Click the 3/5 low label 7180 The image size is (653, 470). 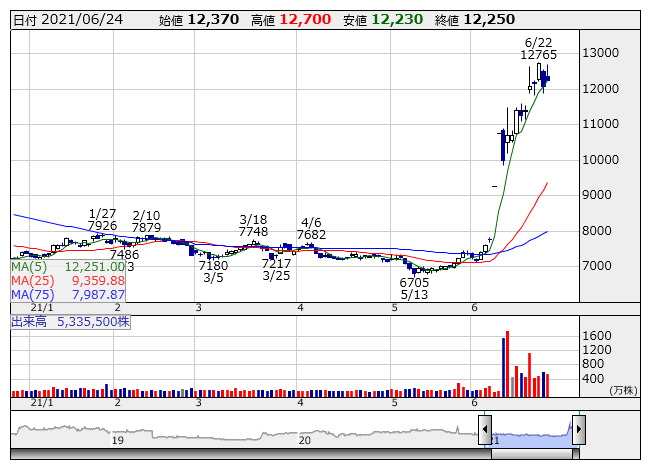pyautogui.click(x=213, y=265)
